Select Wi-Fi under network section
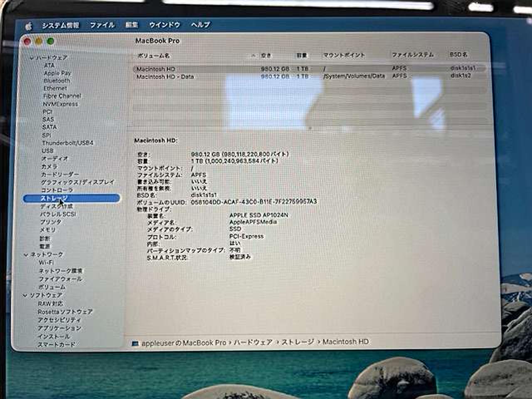532x399 pixels. 46,263
